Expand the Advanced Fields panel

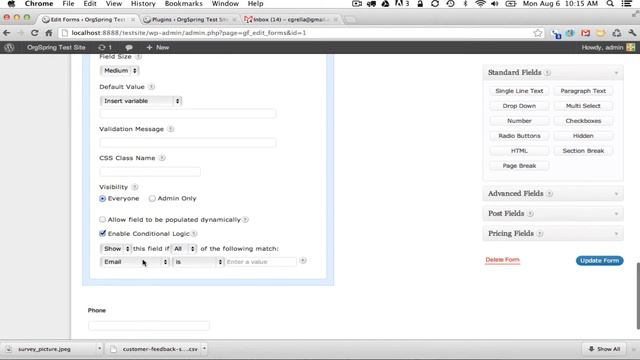[616, 194]
